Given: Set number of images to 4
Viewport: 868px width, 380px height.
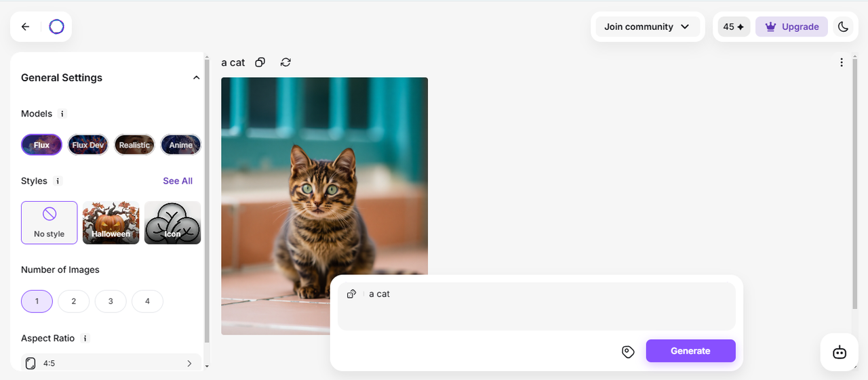Looking at the screenshot, I should point(147,301).
